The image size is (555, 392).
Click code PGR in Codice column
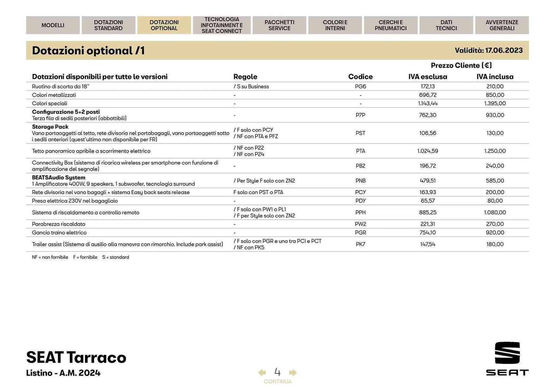pyautogui.click(x=360, y=233)
